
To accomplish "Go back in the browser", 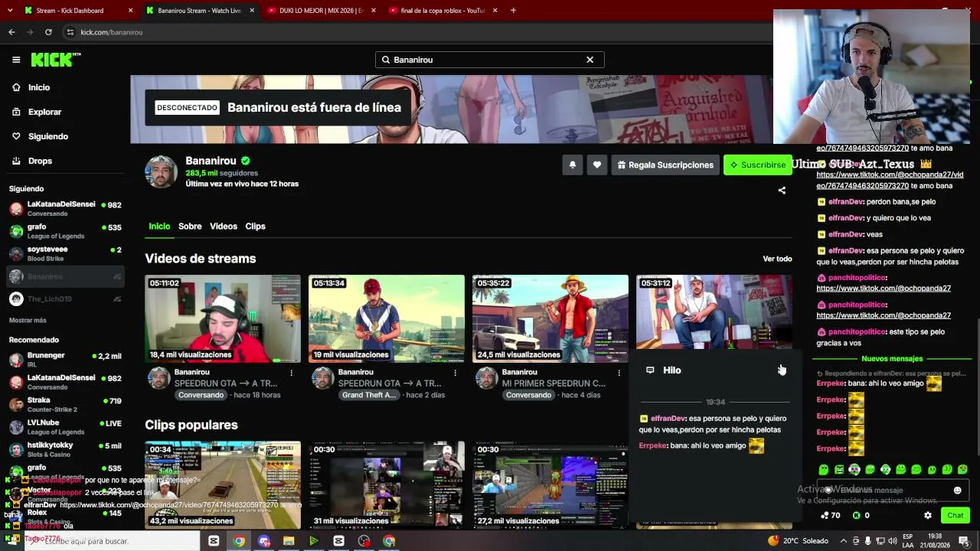I will 11,32.
